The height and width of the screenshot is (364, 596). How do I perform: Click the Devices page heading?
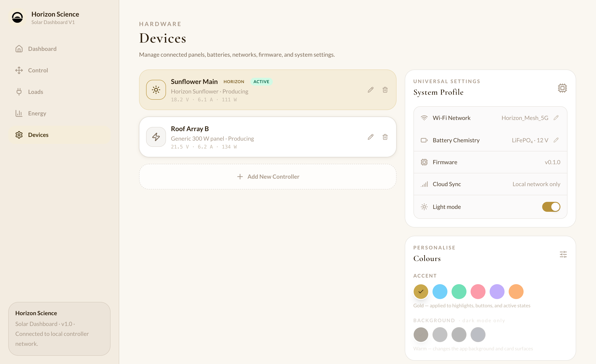(163, 38)
